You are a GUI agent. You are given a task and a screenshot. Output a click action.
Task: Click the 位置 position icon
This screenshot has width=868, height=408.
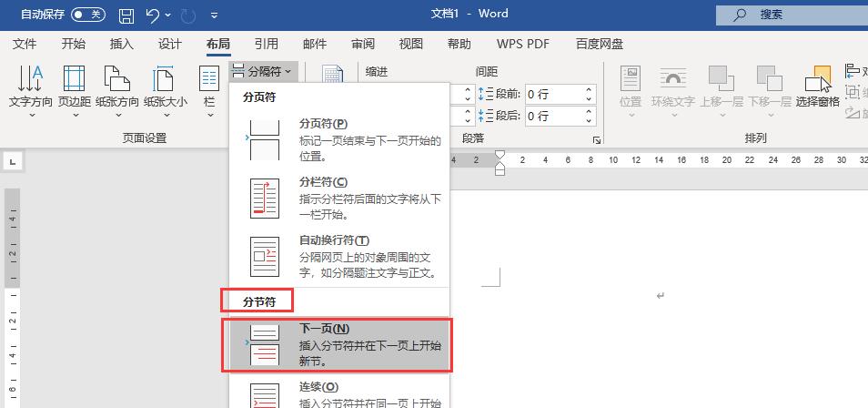pyautogui.click(x=630, y=78)
